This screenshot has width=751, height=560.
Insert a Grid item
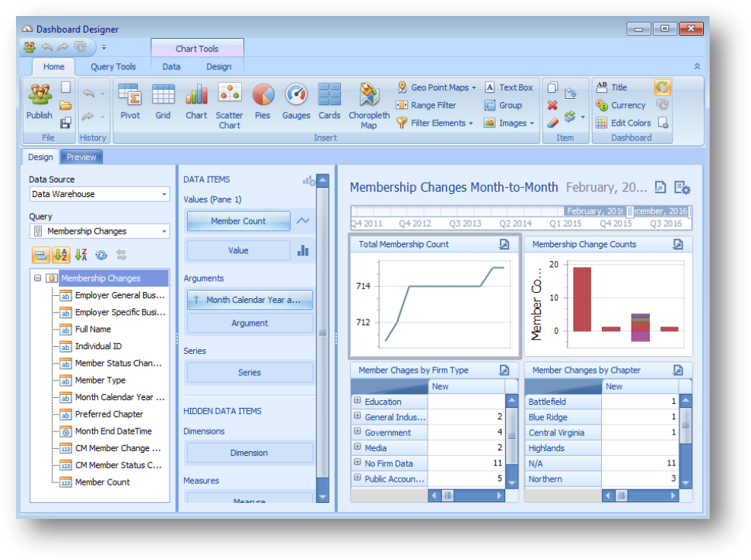pos(163,100)
